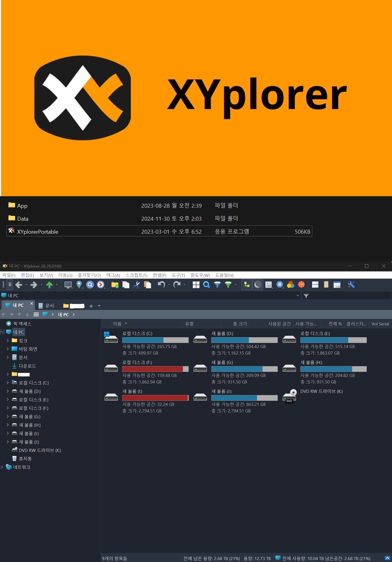Screen dimensions: 392x562
Task: Toggle the dark mode moon button
Action: pos(258,284)
